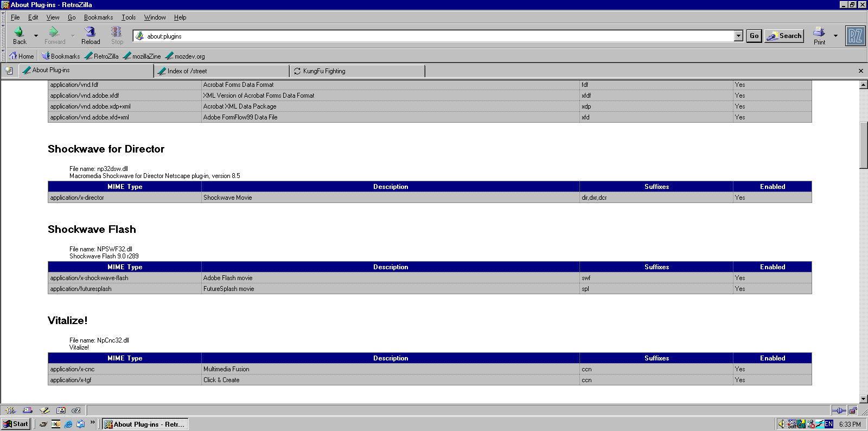Open Navigator from the status bar component icon
868x431 pixels.
tap(10, 410)
